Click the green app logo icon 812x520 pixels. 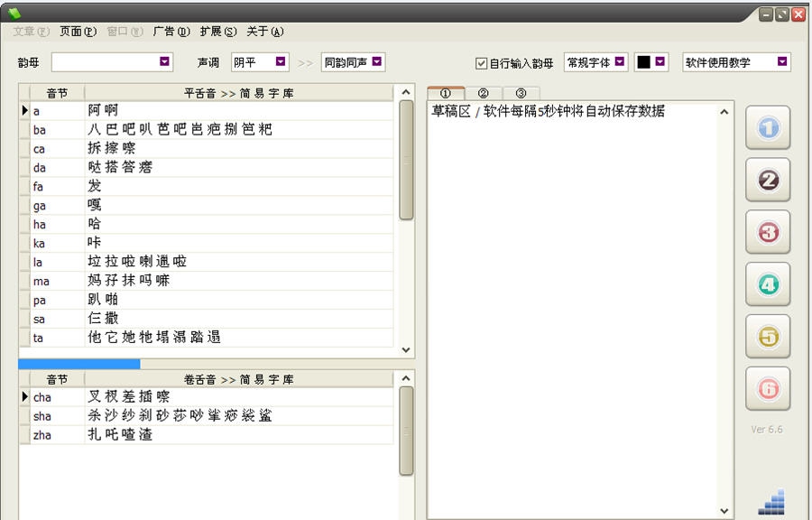pyautogui.click(x=14, y=12)
